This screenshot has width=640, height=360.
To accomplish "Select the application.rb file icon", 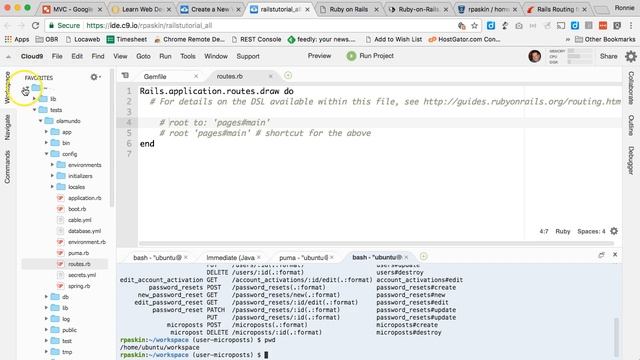I will [60, 198].
